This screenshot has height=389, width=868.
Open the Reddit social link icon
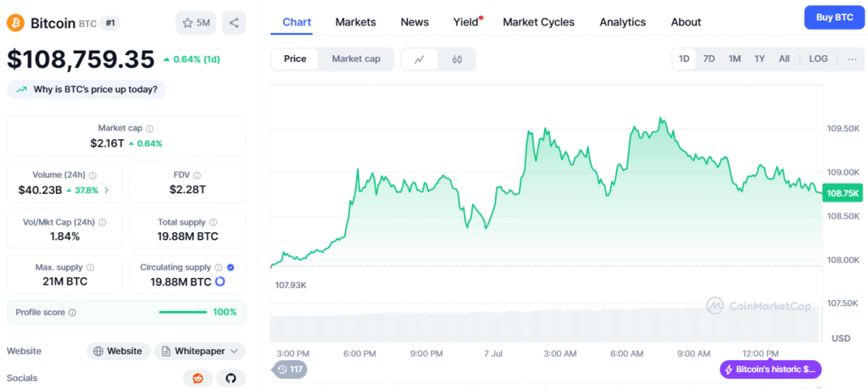click(198, 379)
